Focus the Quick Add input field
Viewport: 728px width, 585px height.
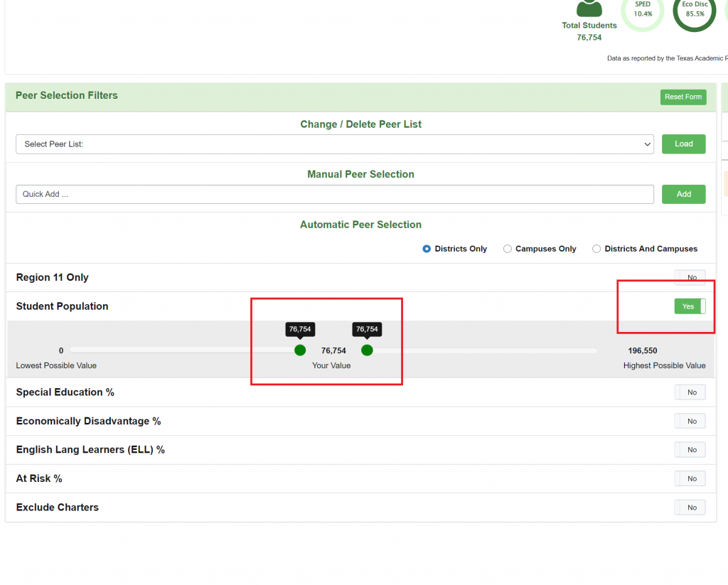(x=335, y=194)
